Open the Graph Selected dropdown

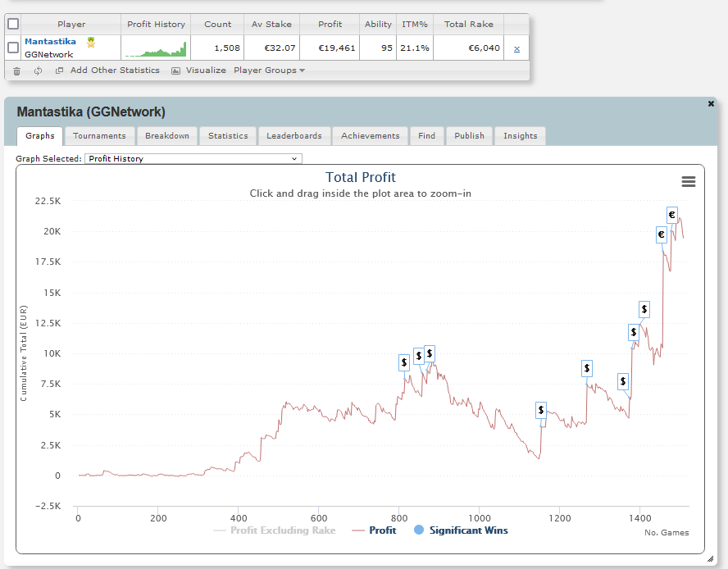(x=193, y=159)
